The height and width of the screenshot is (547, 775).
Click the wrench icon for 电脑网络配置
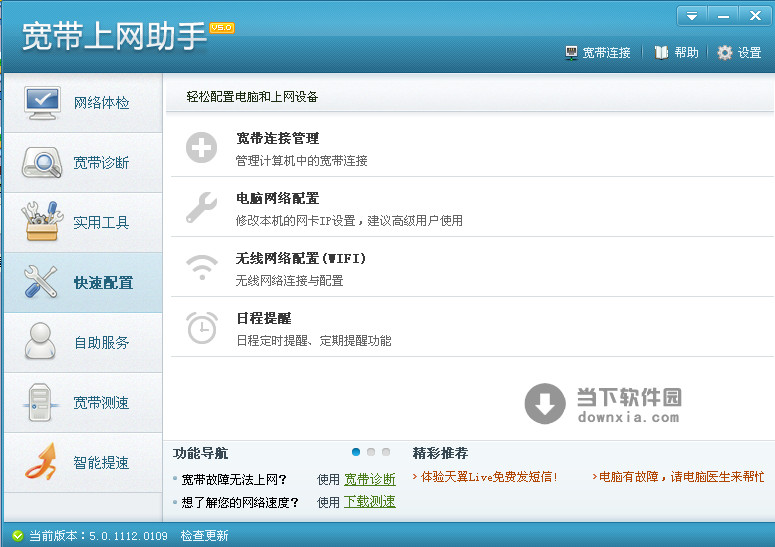coord(201,208)
